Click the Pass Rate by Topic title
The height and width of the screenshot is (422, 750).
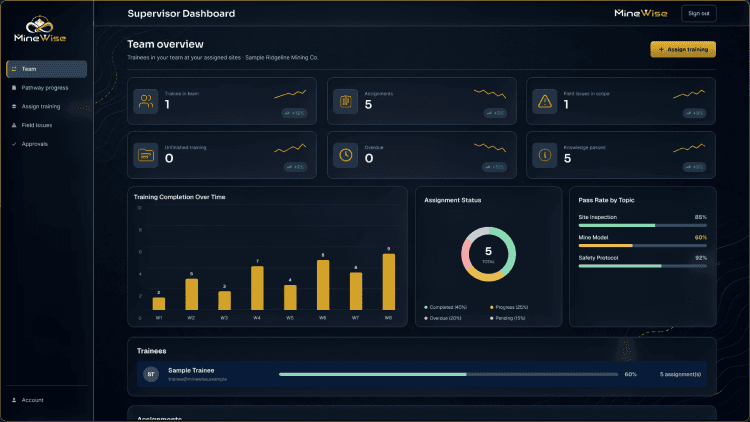coord(606,200)
